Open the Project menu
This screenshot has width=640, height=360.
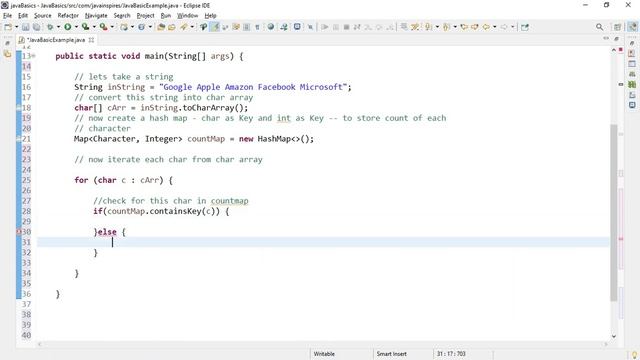145,16
